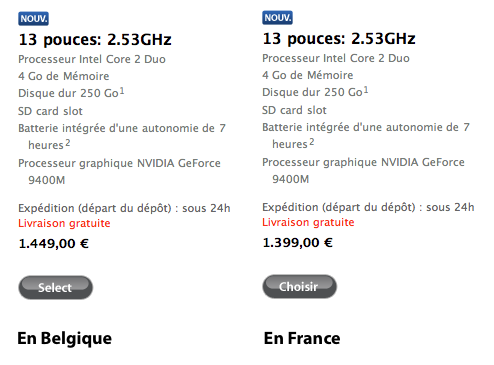The width and height of the screenshot is (494, 365).
Task: Click the En Belgique caption
Action: (x=65, y=339)
